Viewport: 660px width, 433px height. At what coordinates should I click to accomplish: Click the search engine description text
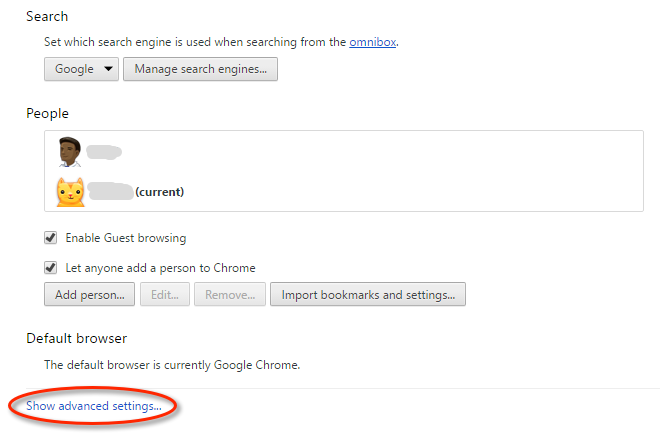195,42
